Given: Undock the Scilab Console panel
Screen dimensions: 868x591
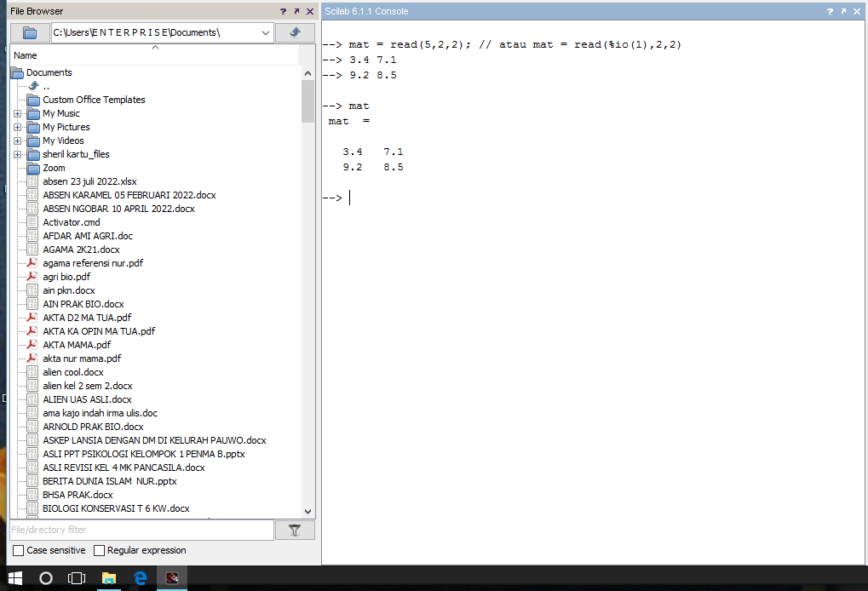Looking at the screenshot, I should click(x=843, y=11).
